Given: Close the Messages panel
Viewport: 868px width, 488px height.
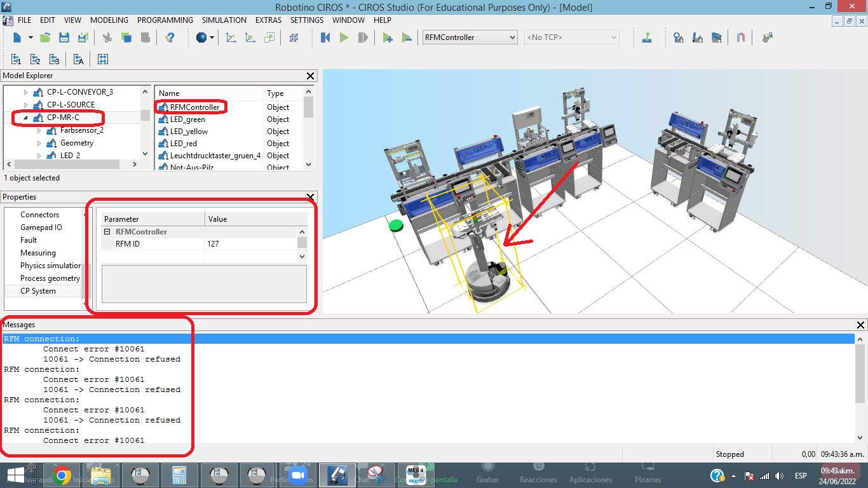Looking at the screenshot, I should (x=862, y=325).
